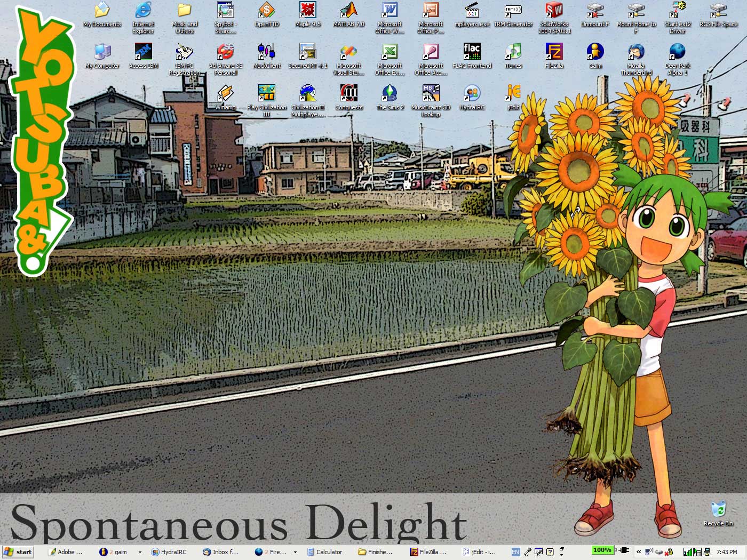Show hidden system tray icons
The width and height of the screenshot is (747, 560).
click(x=638, y=552)
